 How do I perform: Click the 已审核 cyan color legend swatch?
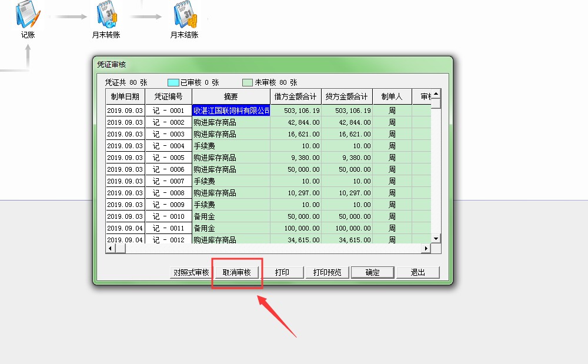pos(173,82)
